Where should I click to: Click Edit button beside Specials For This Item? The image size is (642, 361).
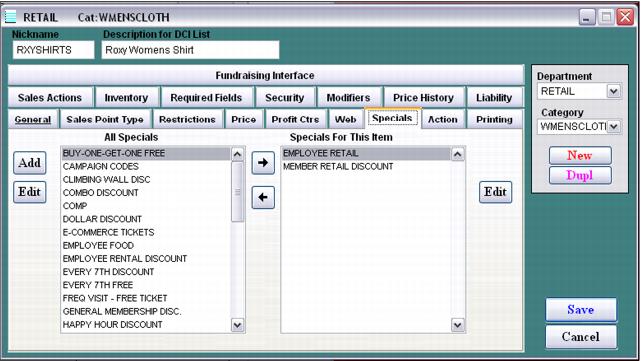(x=495, y=192)
